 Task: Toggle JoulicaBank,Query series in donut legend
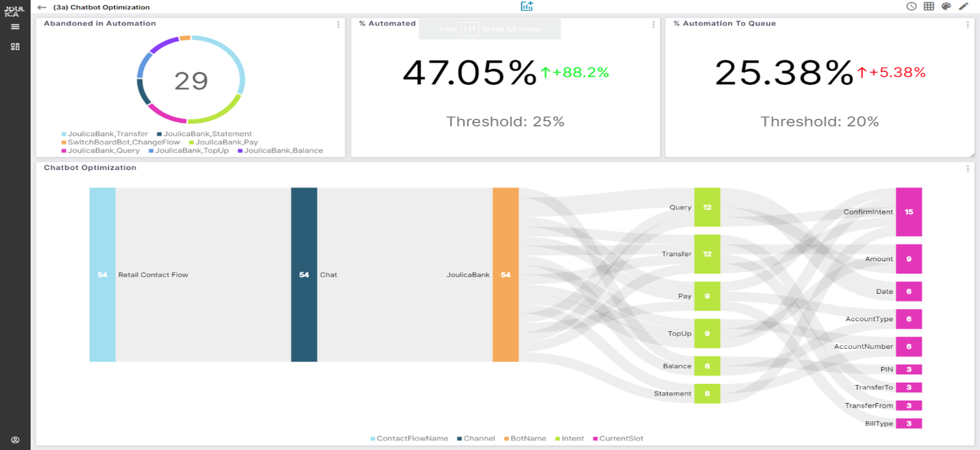[100, 150]
